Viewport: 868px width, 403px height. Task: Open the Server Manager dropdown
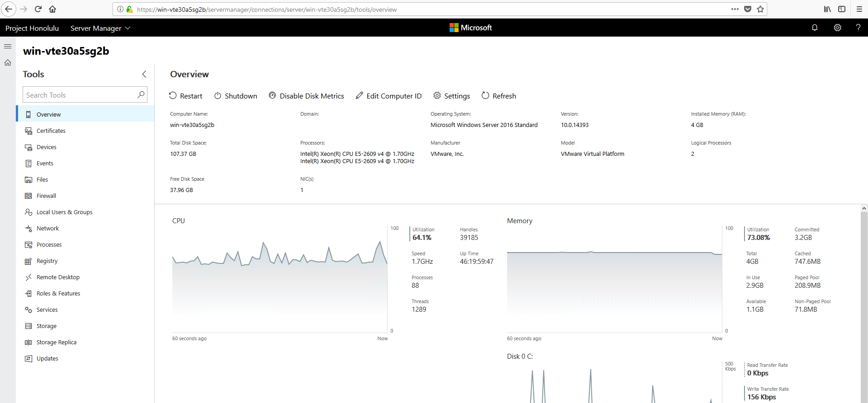[x=100, y=28]
